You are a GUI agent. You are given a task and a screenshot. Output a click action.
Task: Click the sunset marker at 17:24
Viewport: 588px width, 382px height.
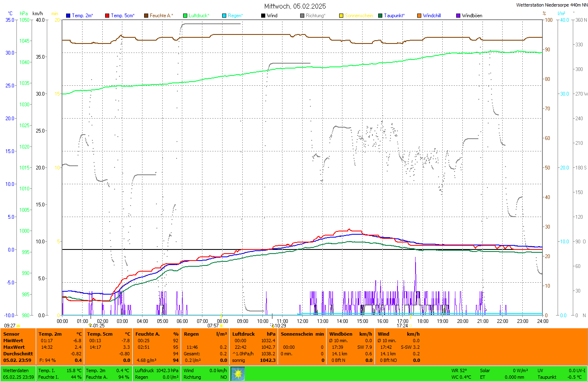click(x=410, y=326)
